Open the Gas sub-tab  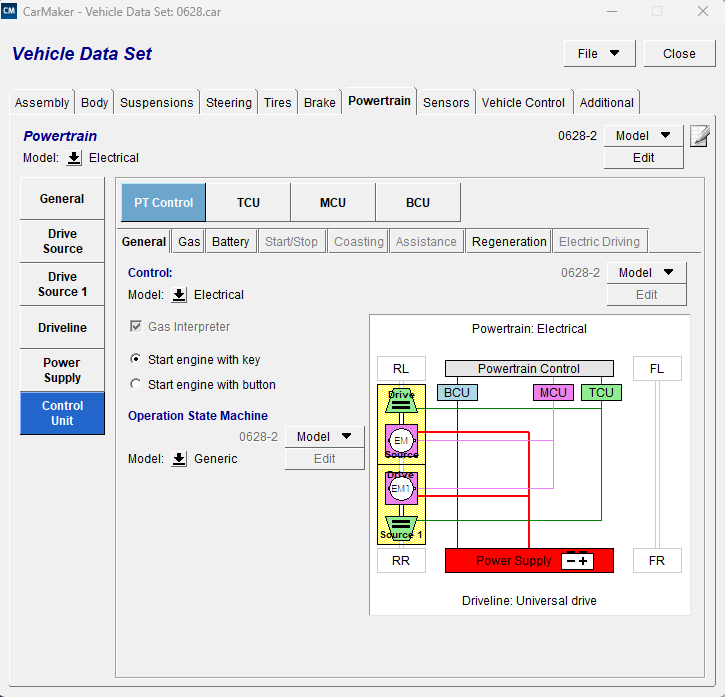pyautogui.click(x=189, y=241)
